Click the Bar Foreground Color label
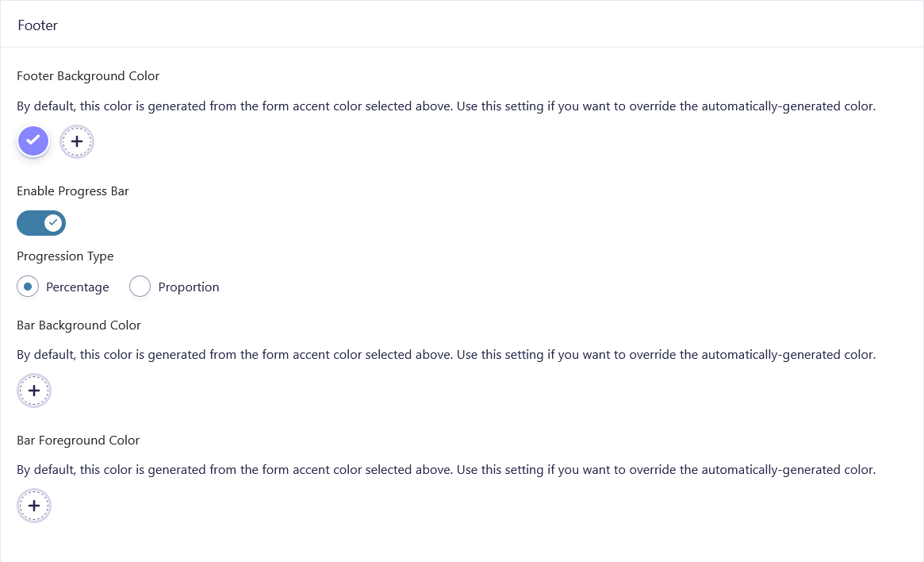 click(78, 441)
